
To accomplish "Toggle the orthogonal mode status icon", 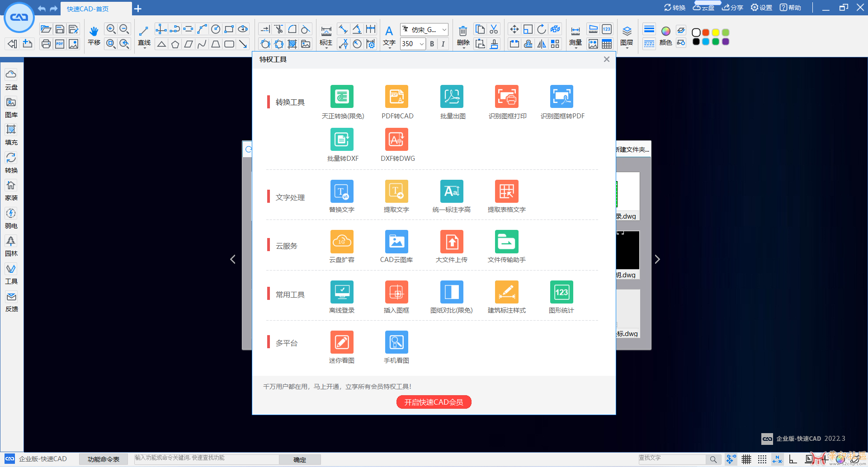I will [793, 459].
